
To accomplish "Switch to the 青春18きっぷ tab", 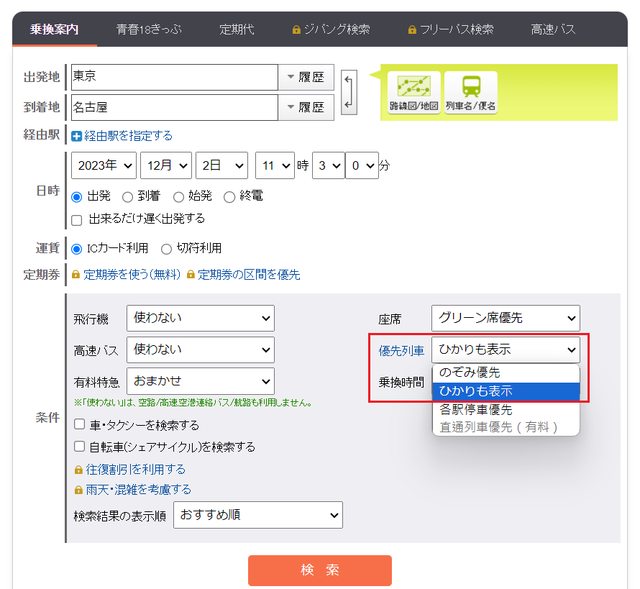I will coord(148,30).
